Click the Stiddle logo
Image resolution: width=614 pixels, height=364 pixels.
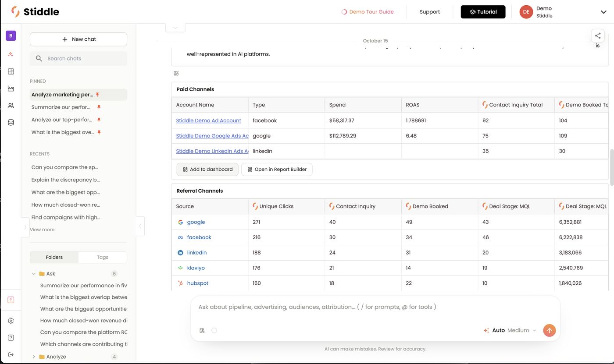35,12
